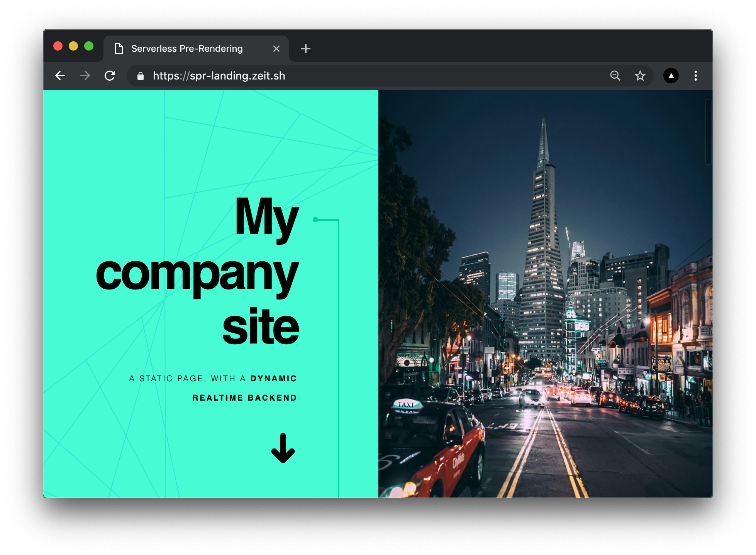Click the DYNAMIC REALTIME BACKEND text
Screen dimensions: 756x555
[x=212, y=387]
